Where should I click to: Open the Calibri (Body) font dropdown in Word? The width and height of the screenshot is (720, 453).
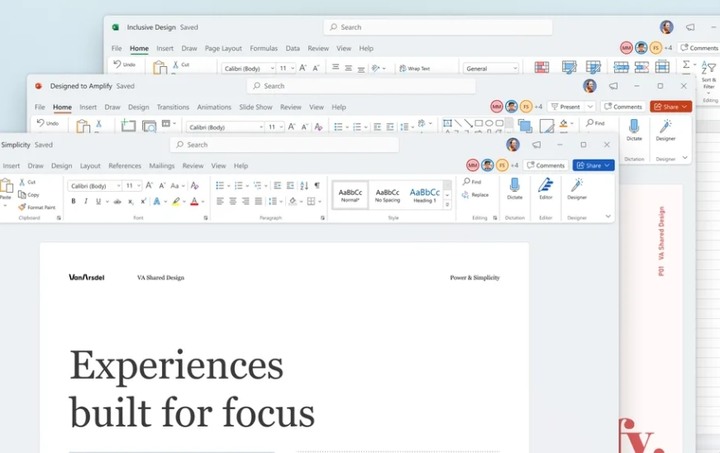point(118,186)
